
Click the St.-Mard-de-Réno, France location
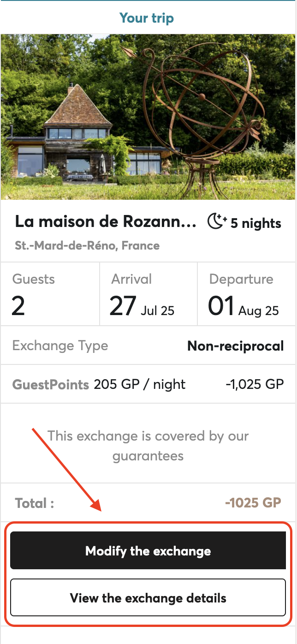pyautogui.click(x=87, y=245)
